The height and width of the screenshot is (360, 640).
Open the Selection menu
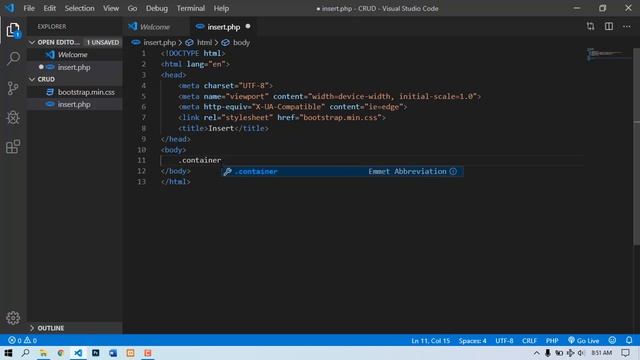(x=79, y=8)
